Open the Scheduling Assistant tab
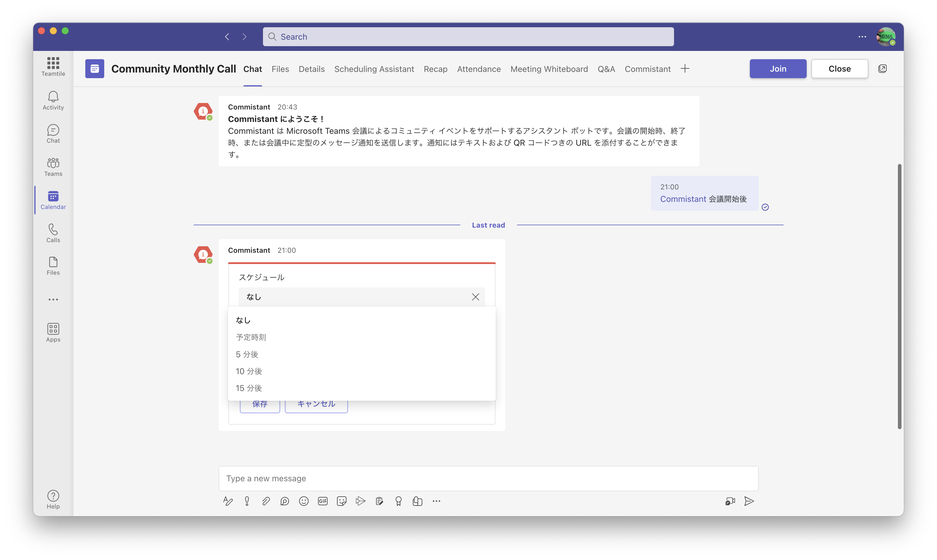Screen dimensions: 937x560 click(x=374, y=69)
